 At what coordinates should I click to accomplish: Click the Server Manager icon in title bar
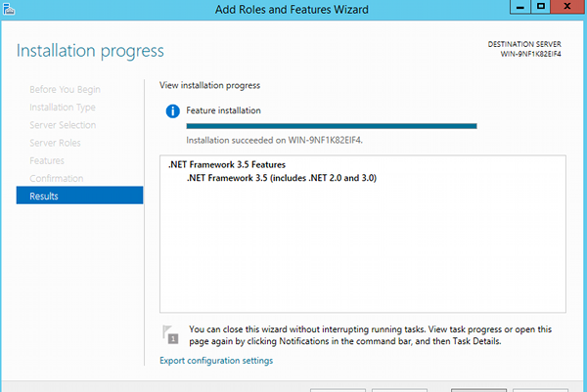click(x=8, y=9)
